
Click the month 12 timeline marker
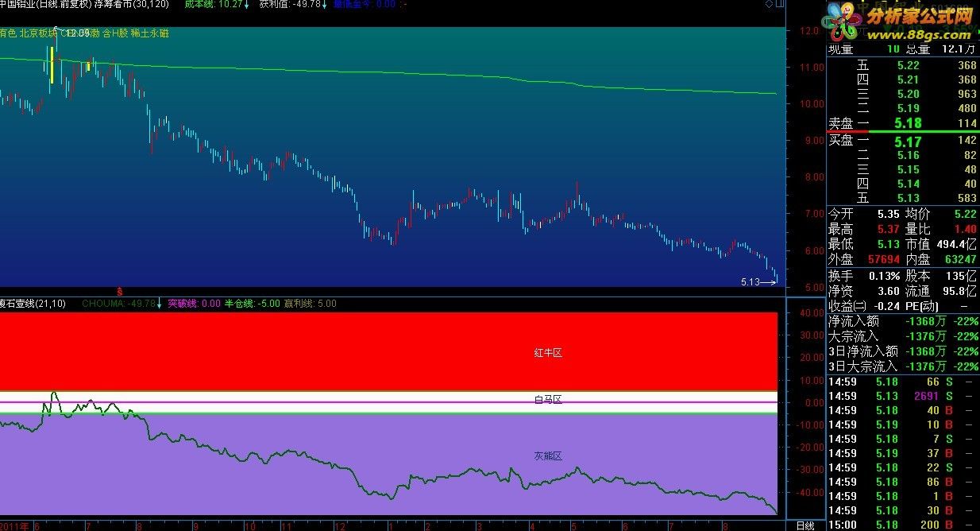click(340, 526)
